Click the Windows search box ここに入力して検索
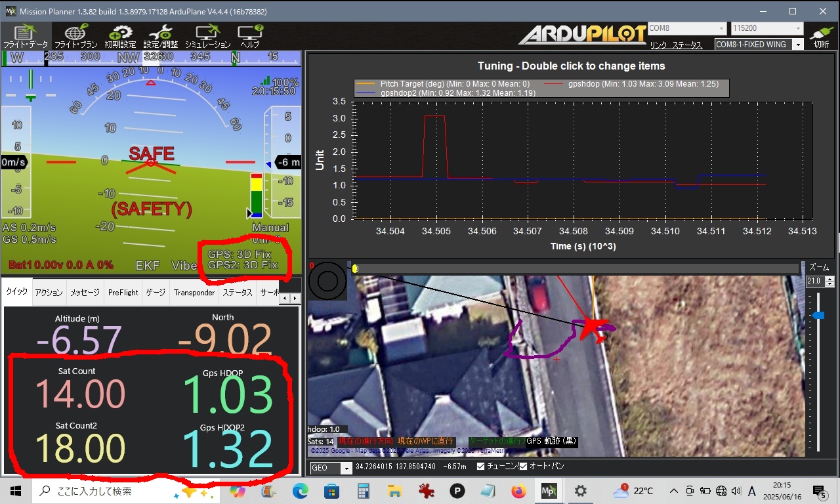Screen dimensions: 840x504 pyautogui.click(x=125, y=491)
